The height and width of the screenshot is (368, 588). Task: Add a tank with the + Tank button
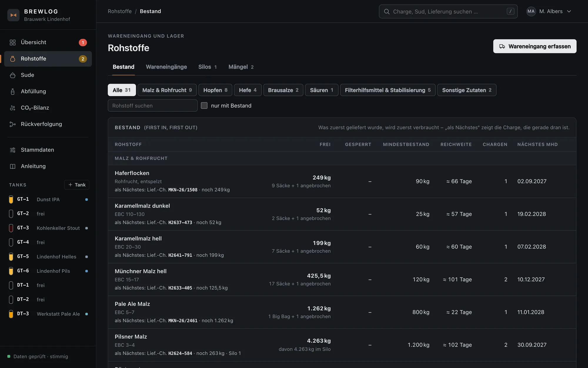pos(77,185)
